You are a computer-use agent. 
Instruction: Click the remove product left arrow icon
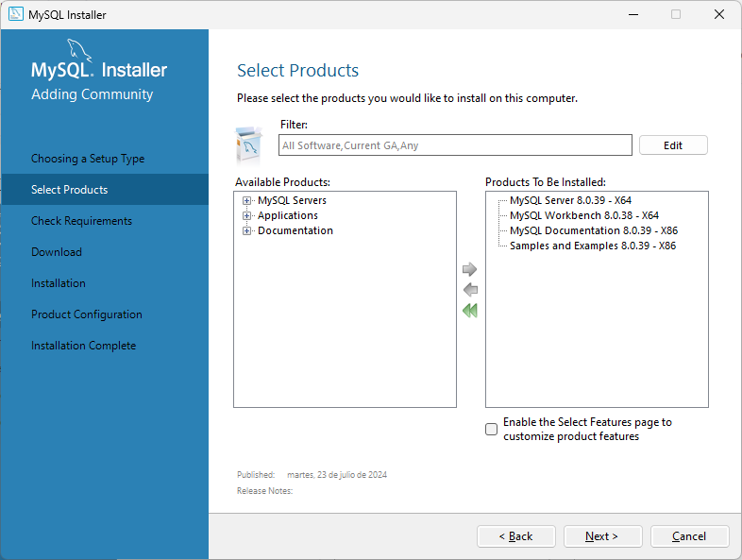[x=470, y=289]
